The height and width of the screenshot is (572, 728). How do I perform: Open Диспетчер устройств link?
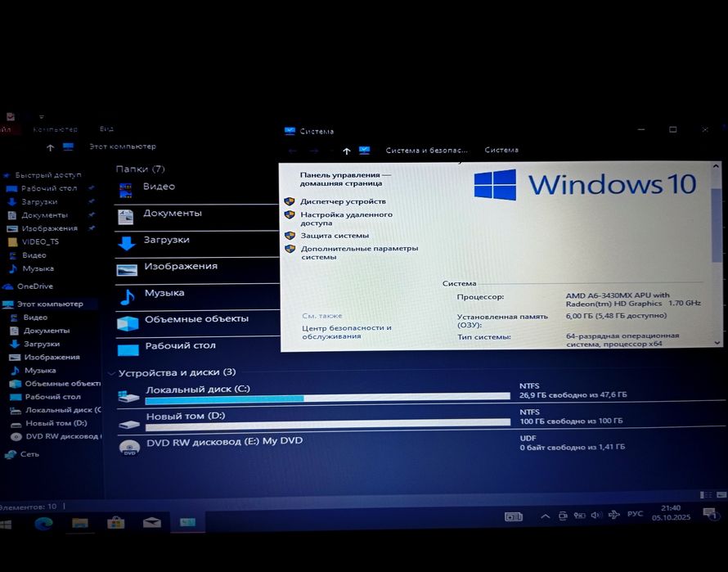coord(343,201)
